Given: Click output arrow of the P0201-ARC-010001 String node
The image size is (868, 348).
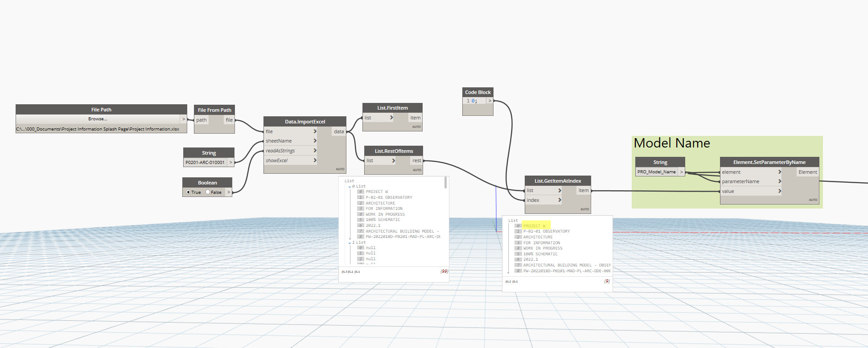Looking at the screenshot, I should [x=231, y=162].
